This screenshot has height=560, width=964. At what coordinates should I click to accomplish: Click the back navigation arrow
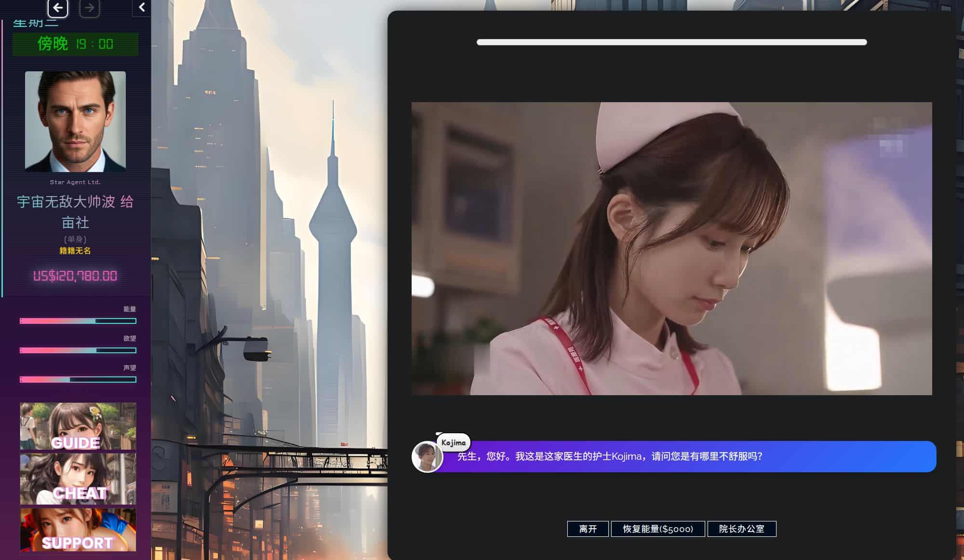pos(57,8)
